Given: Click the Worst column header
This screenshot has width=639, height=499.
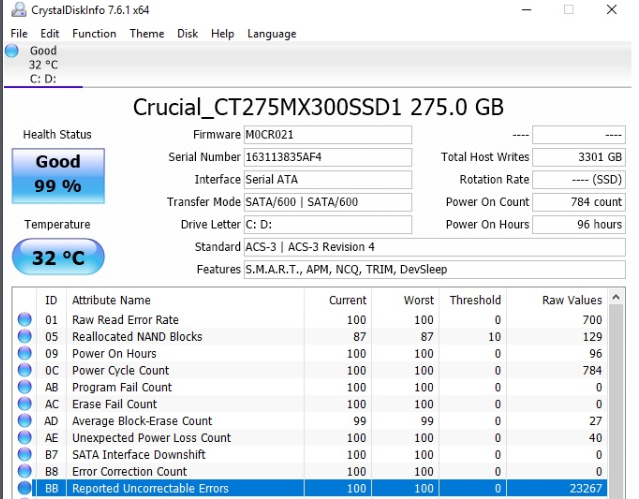Looking at the screenshot, I should pos(405,300).
